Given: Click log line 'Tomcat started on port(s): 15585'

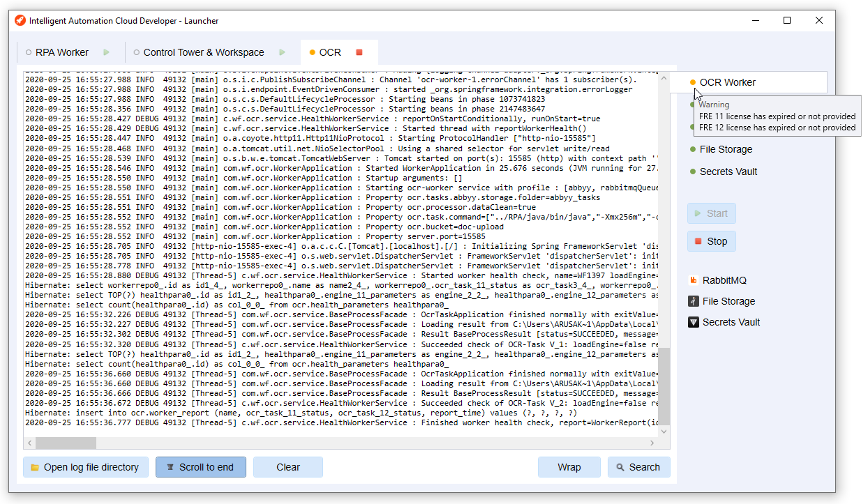Looking at the screenshot, I should 342,158.
